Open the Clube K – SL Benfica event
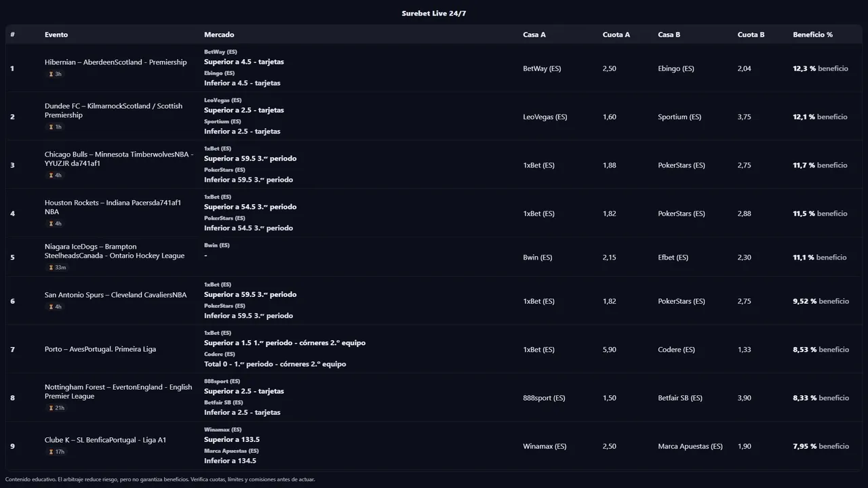Viewport: 868px width, 488px height. [x=105, y=441]
